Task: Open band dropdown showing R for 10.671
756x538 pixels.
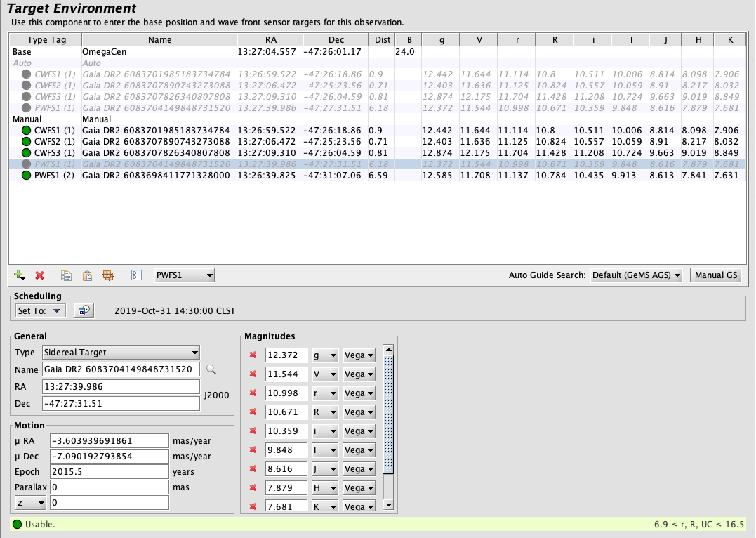Action: pyautogui.click(x=324, y=412)
